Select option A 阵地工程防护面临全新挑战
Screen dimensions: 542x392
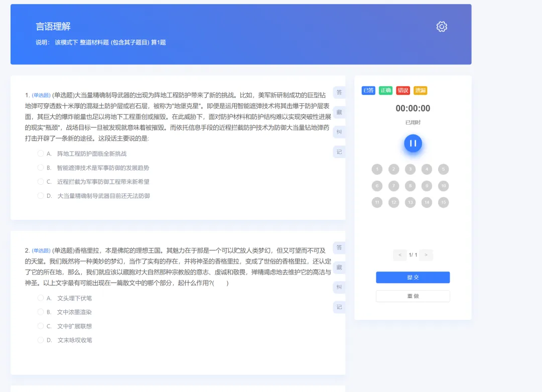click(x=82, y=154)
